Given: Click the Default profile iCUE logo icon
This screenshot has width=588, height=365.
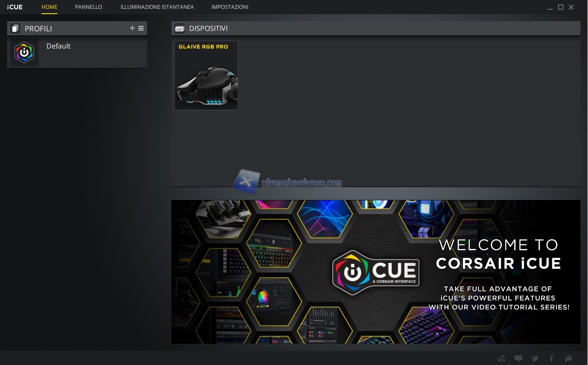Looking at the screenshot, I should point(24,53).
